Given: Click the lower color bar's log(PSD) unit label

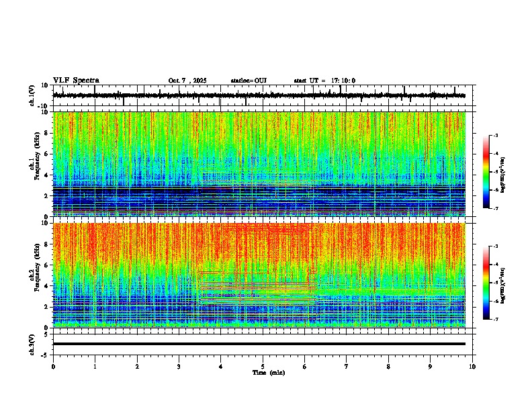Looking at the screenshot, I should [x=503, y=285].
